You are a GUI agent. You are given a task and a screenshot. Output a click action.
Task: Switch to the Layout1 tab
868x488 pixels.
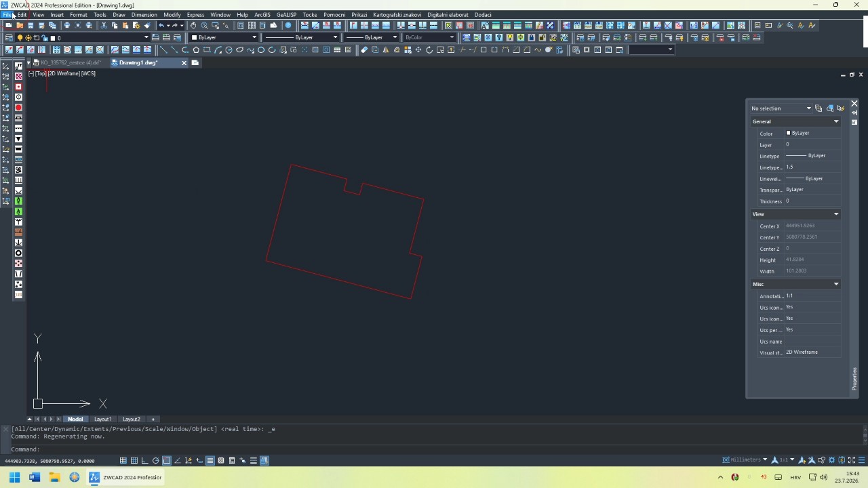coord(102,419)
